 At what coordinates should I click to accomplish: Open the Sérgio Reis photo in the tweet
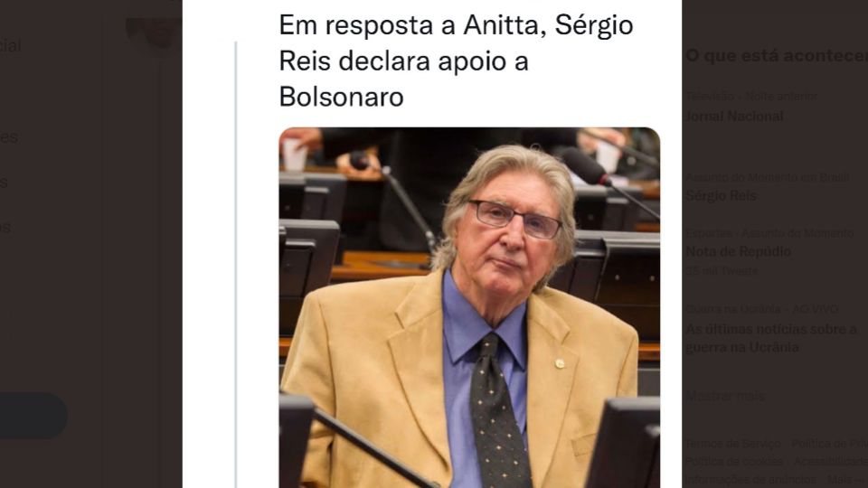click(x=469, y=307)
